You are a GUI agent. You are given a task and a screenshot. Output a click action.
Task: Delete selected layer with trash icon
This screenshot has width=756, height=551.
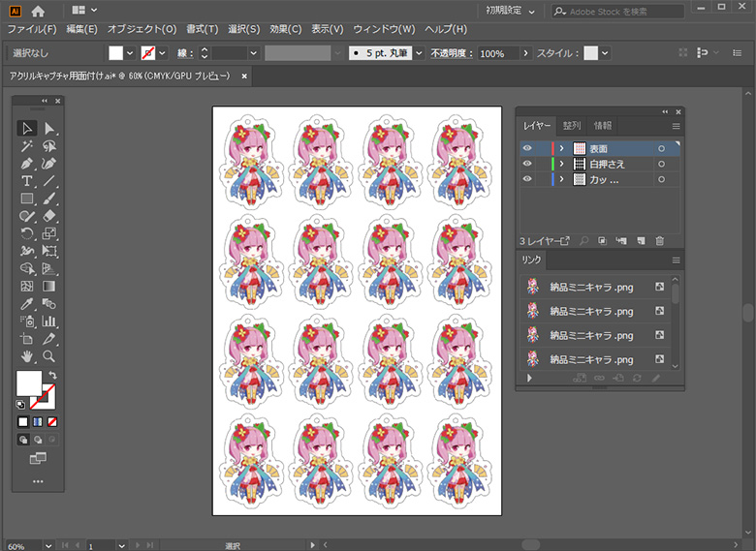tap(660, 241)
